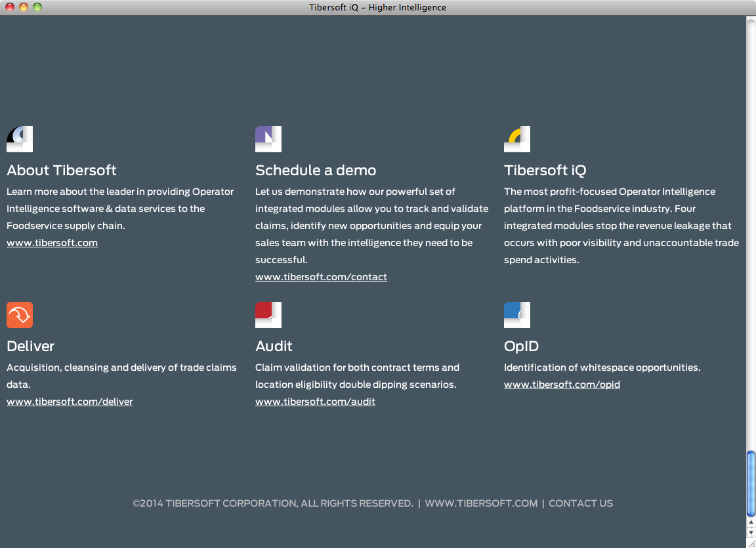The image size is (756, 548).
Task: Open the www.tibersoft.com/contact link
Action: [x=321, y=277]
